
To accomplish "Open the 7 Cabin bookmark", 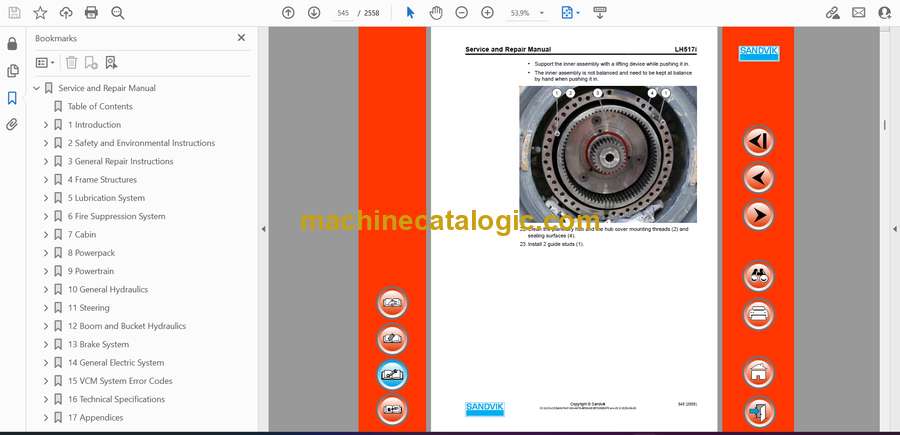I will coord(82,235).
